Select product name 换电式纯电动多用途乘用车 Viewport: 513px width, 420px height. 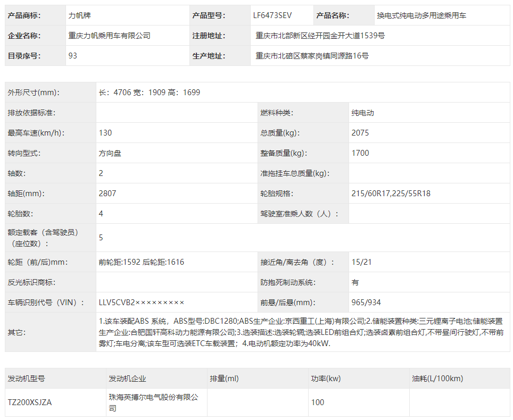(x=421, y=15)
